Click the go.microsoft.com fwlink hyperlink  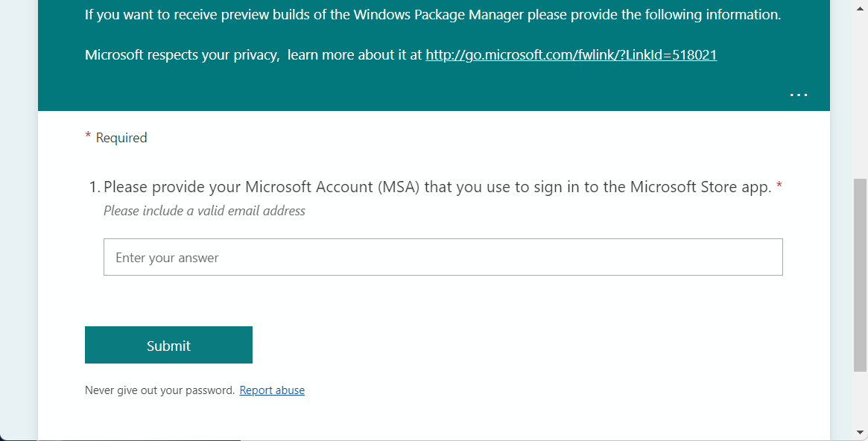tap(571, 54)
